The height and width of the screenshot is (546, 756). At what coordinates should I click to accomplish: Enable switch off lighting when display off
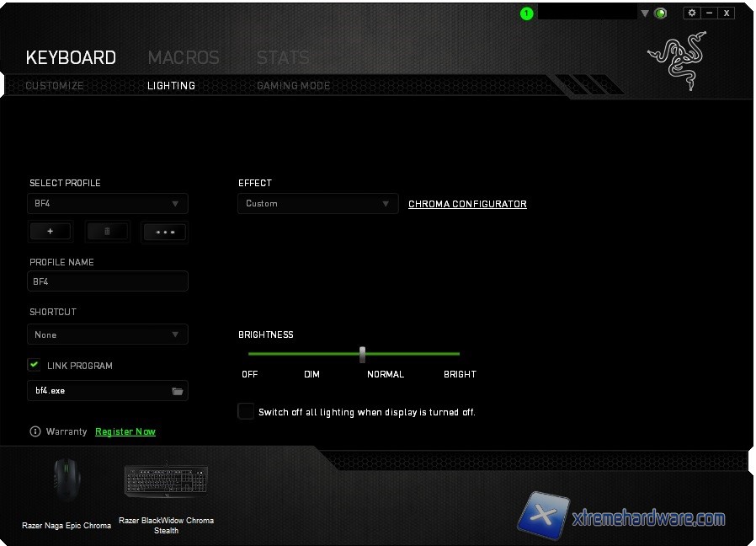pyautogui.click(x=246, y=411)
